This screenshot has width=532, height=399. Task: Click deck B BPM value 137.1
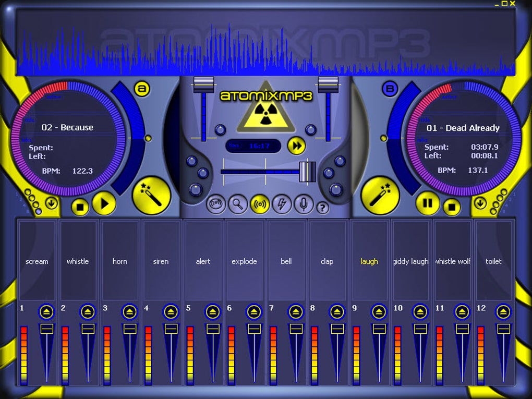[478, 171]
